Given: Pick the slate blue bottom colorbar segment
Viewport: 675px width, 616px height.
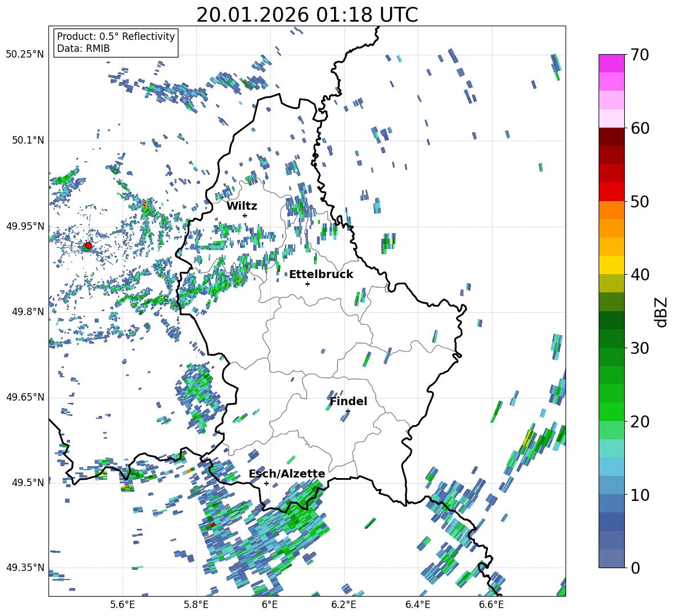Looking at the screenshot, I should (611, 558).
